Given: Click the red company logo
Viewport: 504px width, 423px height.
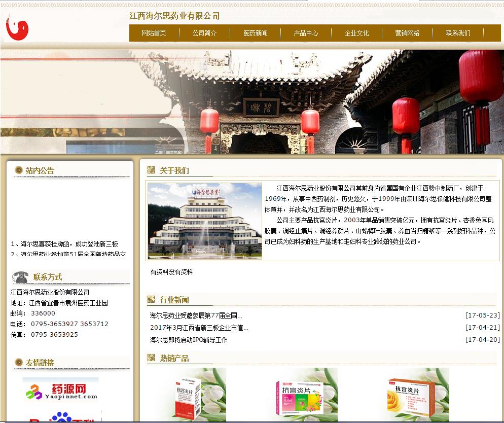Looking at the screenshot, I should (17, 28).
